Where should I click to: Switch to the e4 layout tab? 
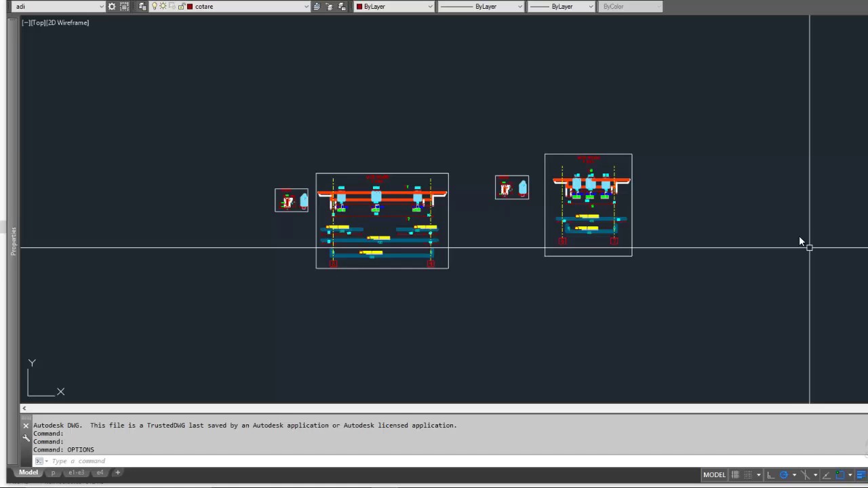point(100,472)
